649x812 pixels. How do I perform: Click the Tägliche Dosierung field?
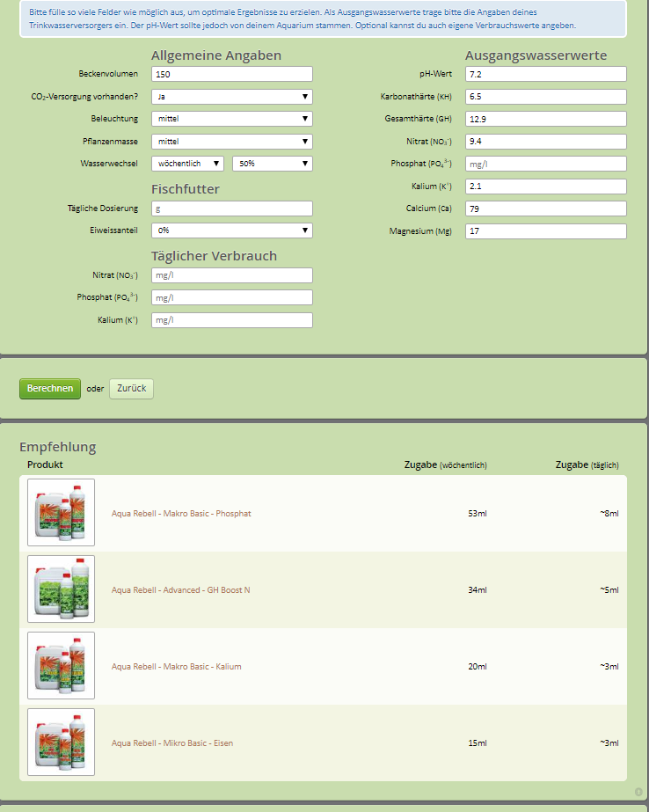click(x=231, y=208)
